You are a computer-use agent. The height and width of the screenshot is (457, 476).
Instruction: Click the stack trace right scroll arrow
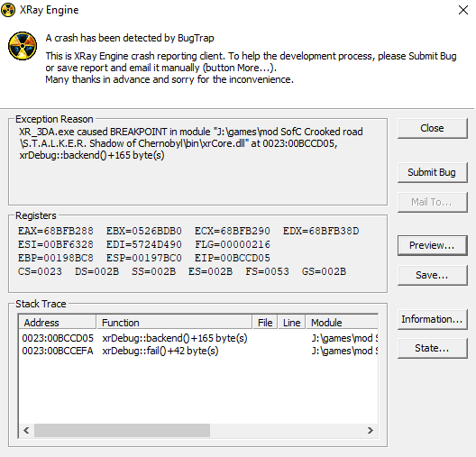point(370,431)
